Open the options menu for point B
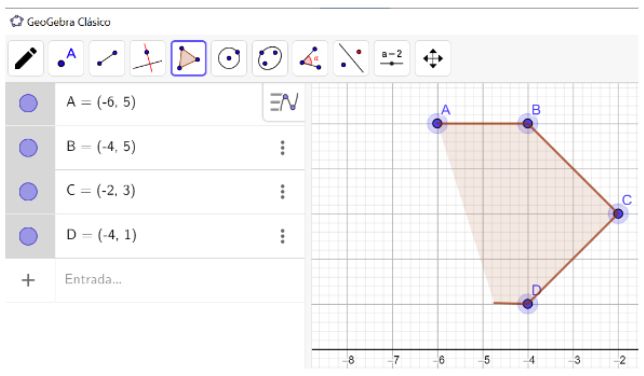The image size is (644, 376). click(x=283, y=148)
